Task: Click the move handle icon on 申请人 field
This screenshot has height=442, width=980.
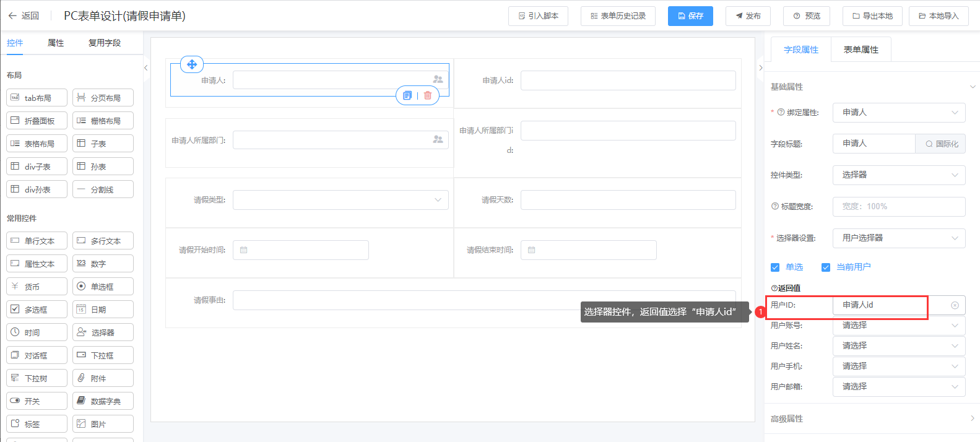Action: [192, 64]
